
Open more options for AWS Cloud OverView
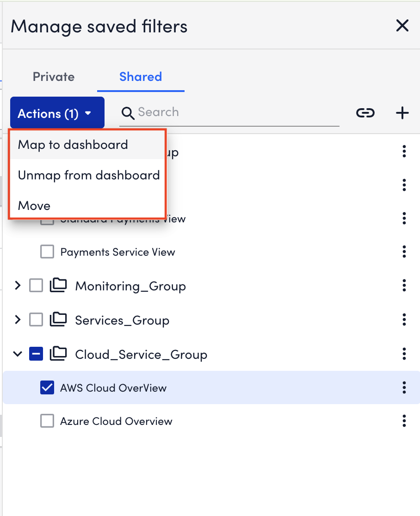coord(404,387)
